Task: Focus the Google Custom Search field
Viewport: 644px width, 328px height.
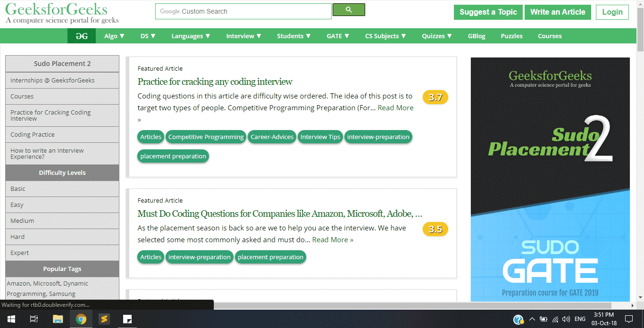Action: pos(243,11)
